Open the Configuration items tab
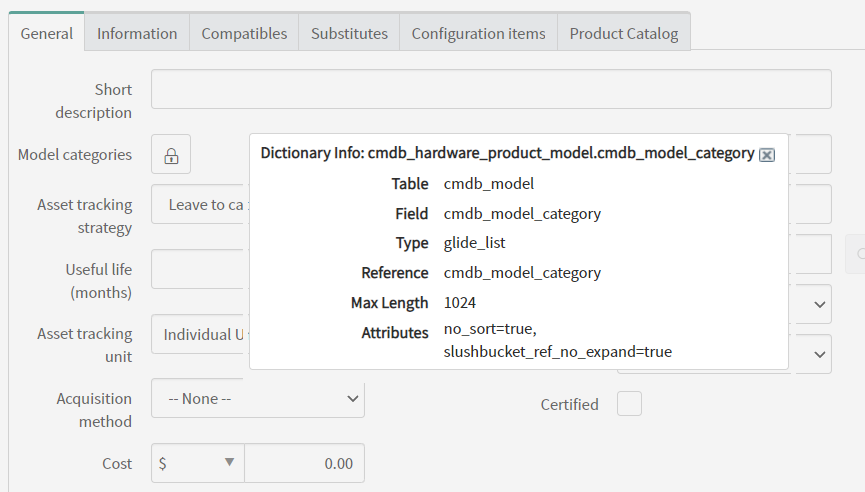 [478, 34]
